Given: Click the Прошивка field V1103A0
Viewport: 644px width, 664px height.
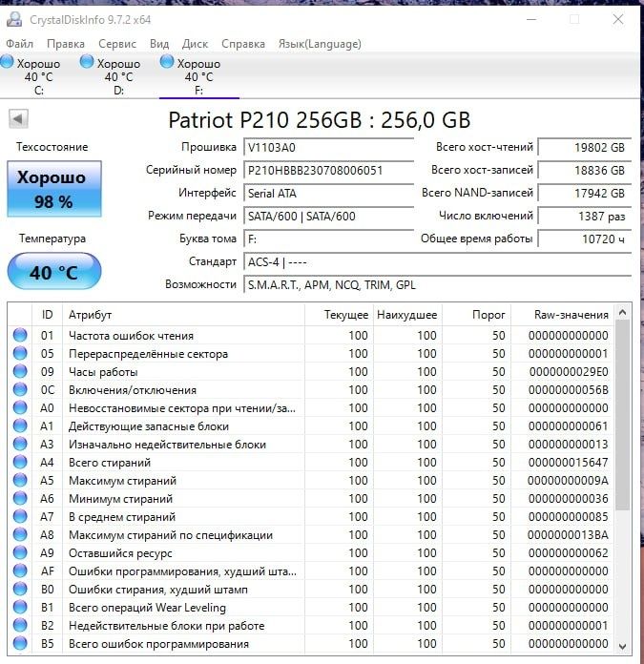Looking at the screenshot, I should point(329,147).
